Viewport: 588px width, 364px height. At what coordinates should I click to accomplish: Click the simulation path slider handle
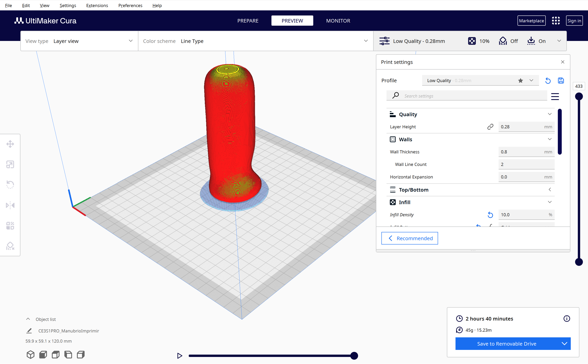pyautogui.click(x=354, y=356)
